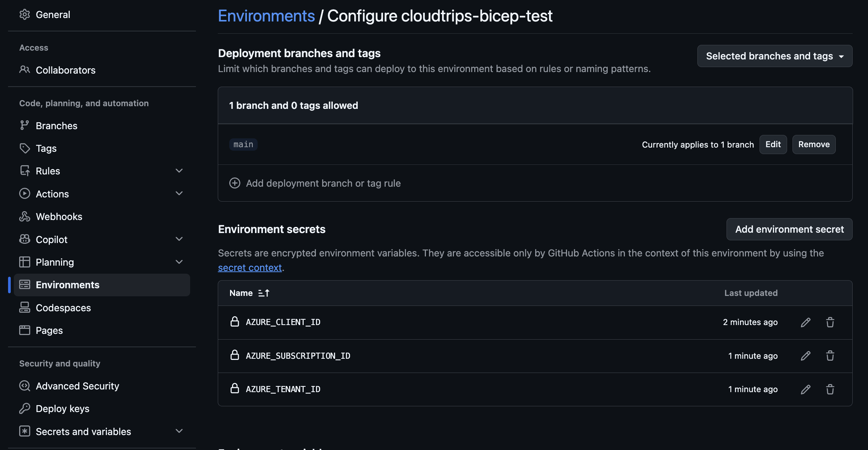The height and width of the screenshot is (450, 868).
Task: Delete the AZURE_CLIENT_ID secret with trash icon
Action: (x=830, y=322)
